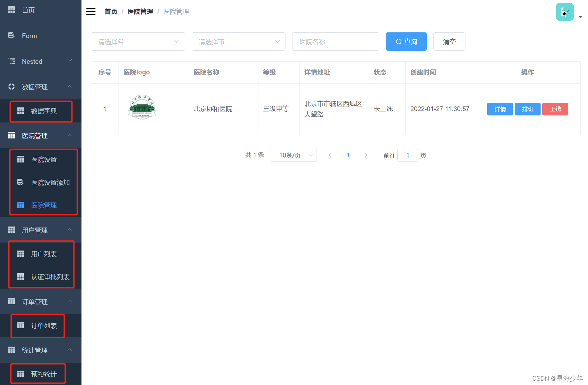Click the 统计管理 section icon
This screenshot has height=385, width=588.
point(12,350)
